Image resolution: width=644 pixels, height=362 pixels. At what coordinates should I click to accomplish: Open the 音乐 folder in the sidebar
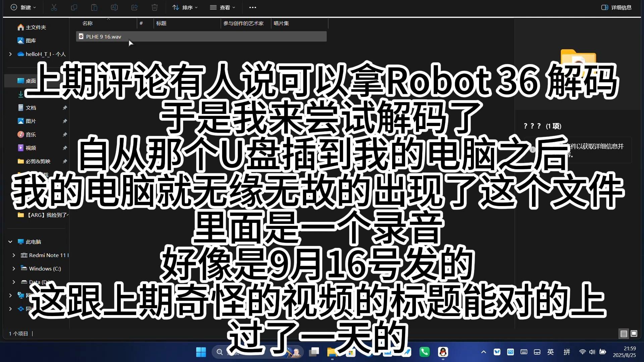point(30,134)
